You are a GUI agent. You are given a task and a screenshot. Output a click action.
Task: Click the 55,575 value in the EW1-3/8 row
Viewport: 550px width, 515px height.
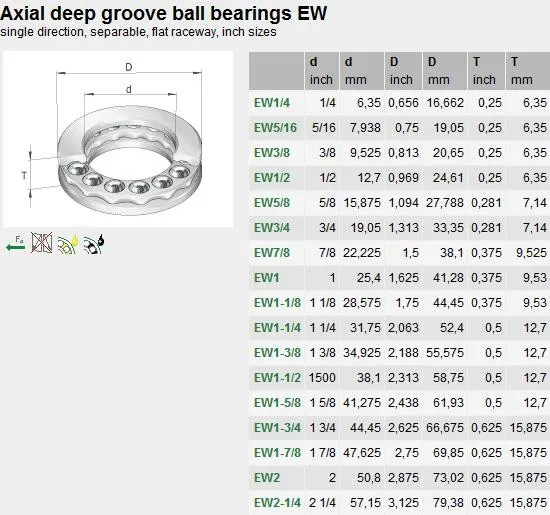(445, 353)
